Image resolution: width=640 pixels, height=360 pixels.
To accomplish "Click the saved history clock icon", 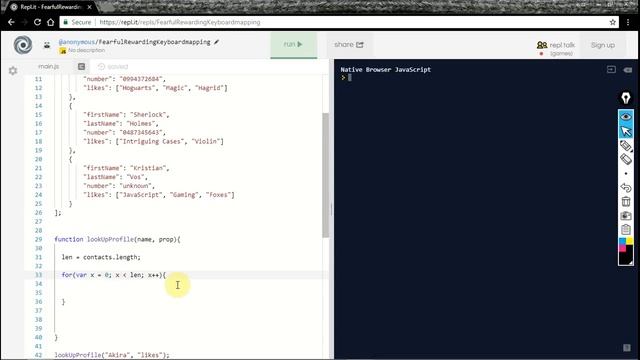I will click(101, 67).
